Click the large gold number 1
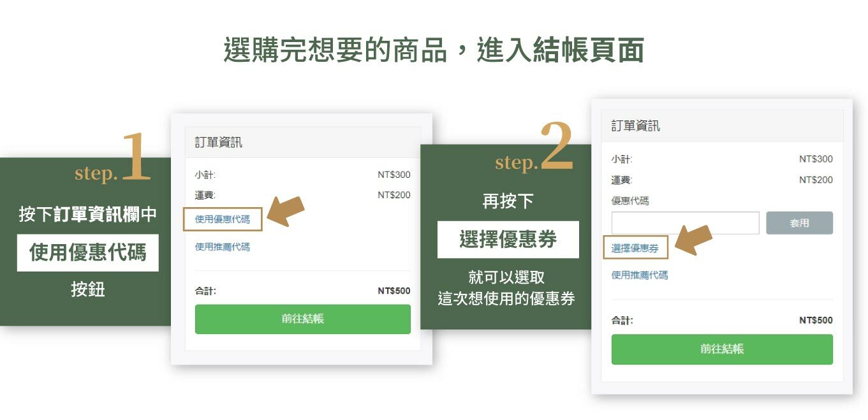This screenshot has width=868, height=420. [x=135, y=157]
